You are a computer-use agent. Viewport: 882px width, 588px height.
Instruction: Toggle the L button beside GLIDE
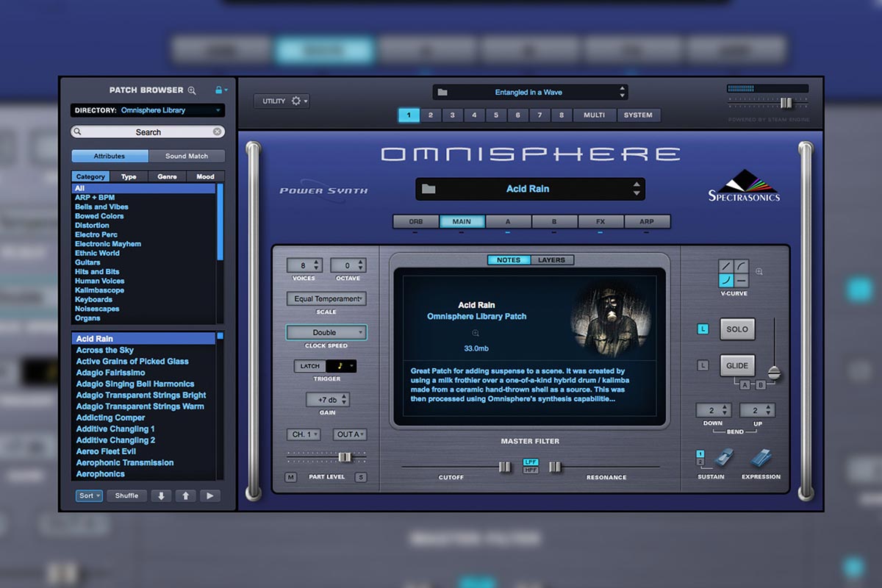pos(703,365)
